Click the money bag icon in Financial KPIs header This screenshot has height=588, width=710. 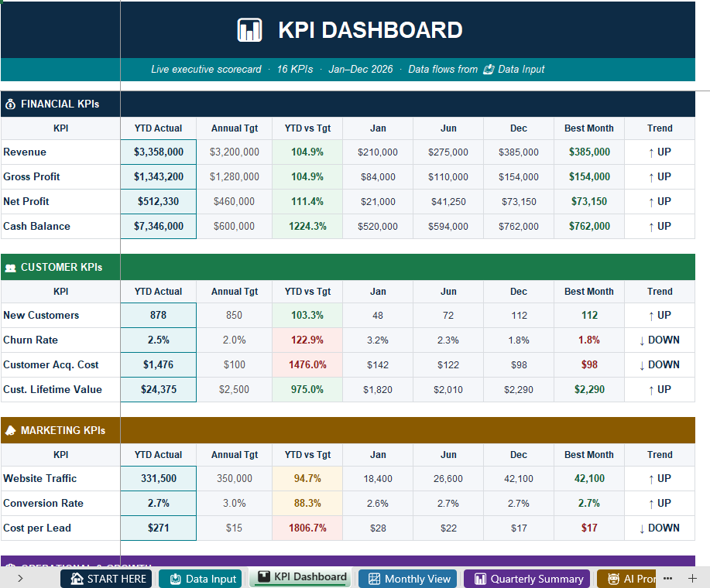[10, 104]
